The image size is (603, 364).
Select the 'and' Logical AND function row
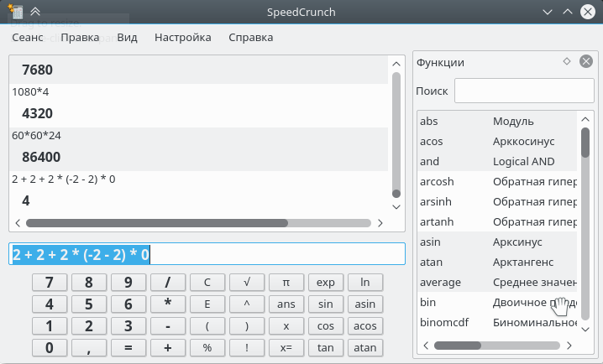(497, 161)
